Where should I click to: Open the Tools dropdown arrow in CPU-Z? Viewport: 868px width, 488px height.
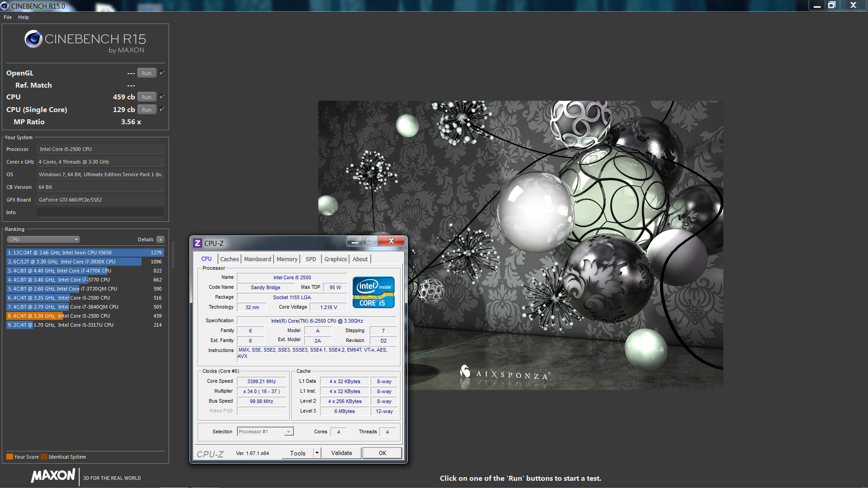click(x=317, y=453)
